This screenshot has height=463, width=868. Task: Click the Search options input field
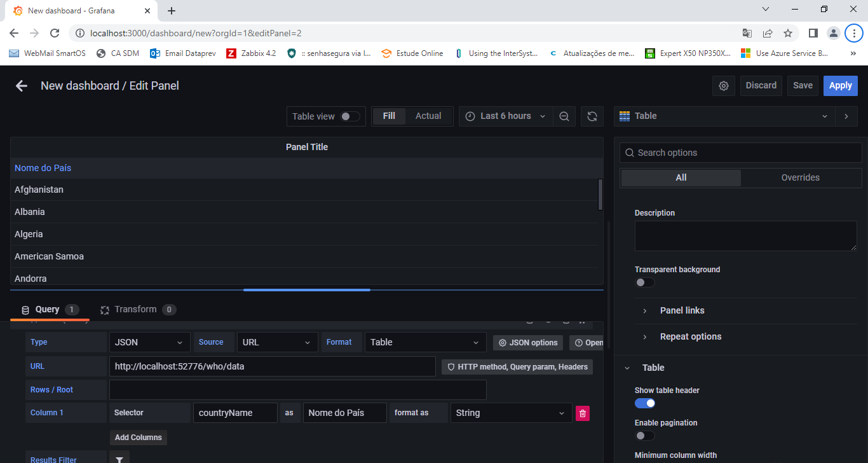click(740, 153)
